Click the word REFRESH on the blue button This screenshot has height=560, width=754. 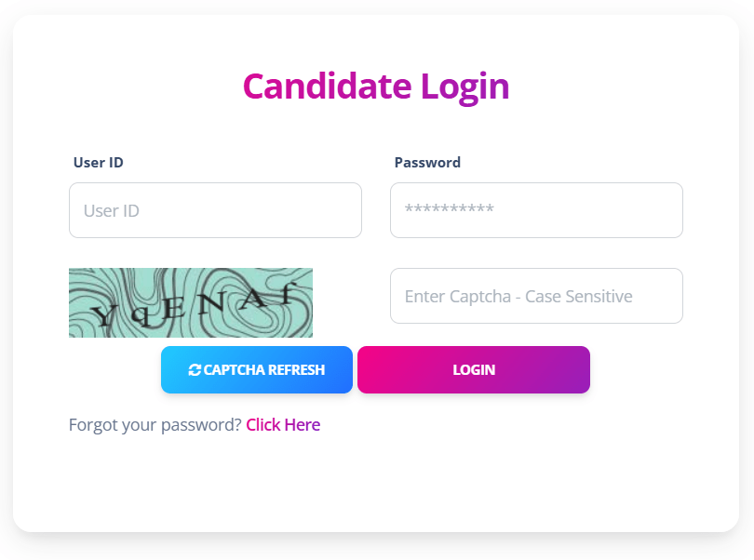296,369
